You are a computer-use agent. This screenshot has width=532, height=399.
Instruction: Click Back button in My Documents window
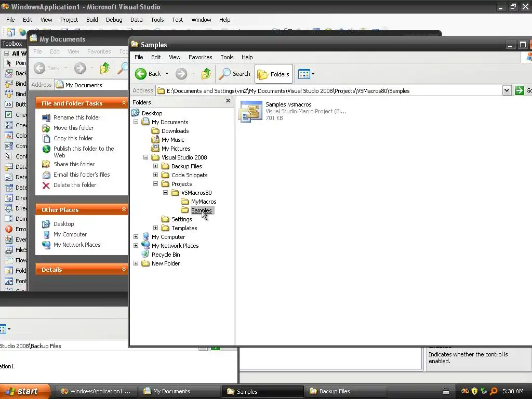tap(46, 68)
